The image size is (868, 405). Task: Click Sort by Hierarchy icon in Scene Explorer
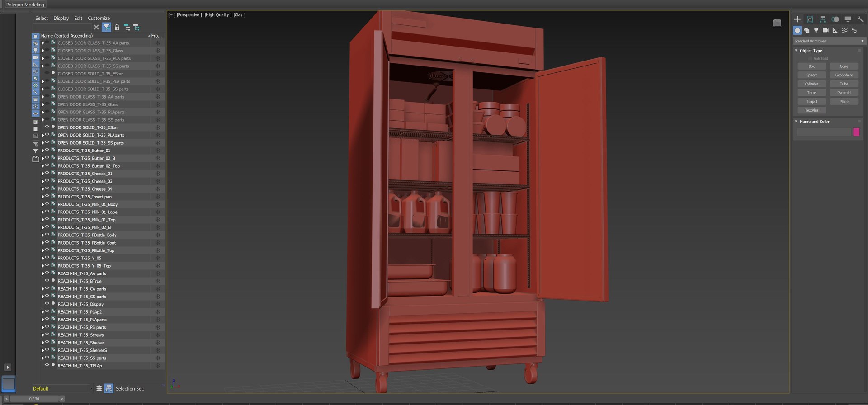pos(127,28)
